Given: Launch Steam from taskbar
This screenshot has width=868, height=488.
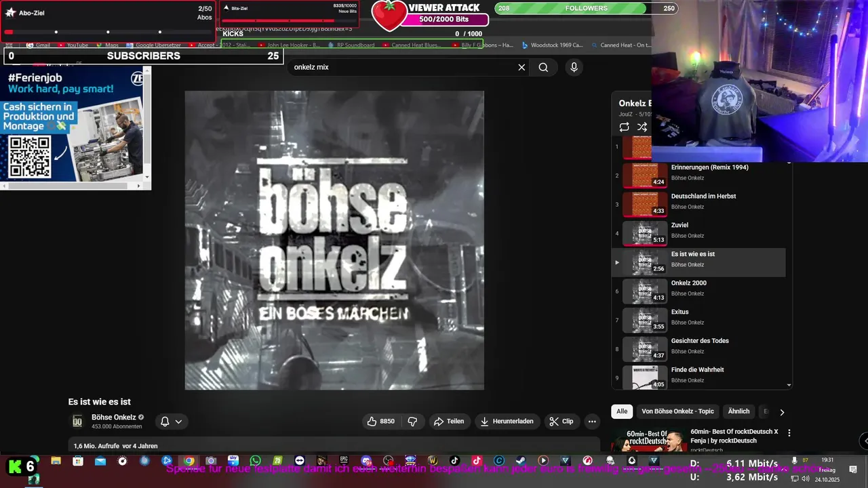Looking at the screenshot, I should (x=521, y=461).
